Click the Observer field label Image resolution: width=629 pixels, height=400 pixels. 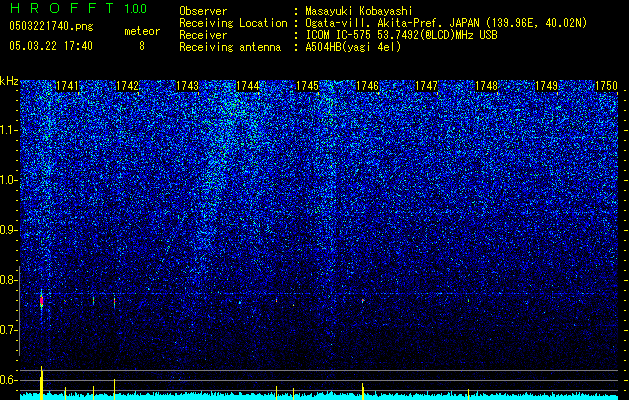(x=203, y=11)
